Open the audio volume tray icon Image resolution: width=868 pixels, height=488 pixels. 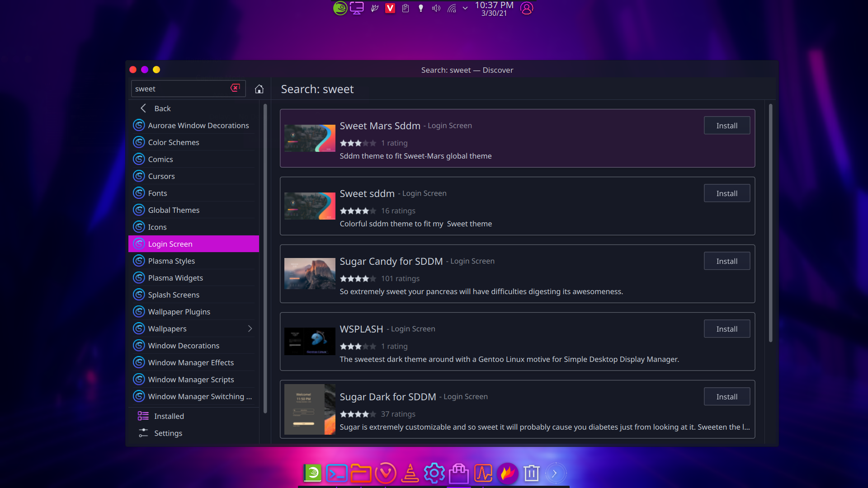(x=436, y=8)
